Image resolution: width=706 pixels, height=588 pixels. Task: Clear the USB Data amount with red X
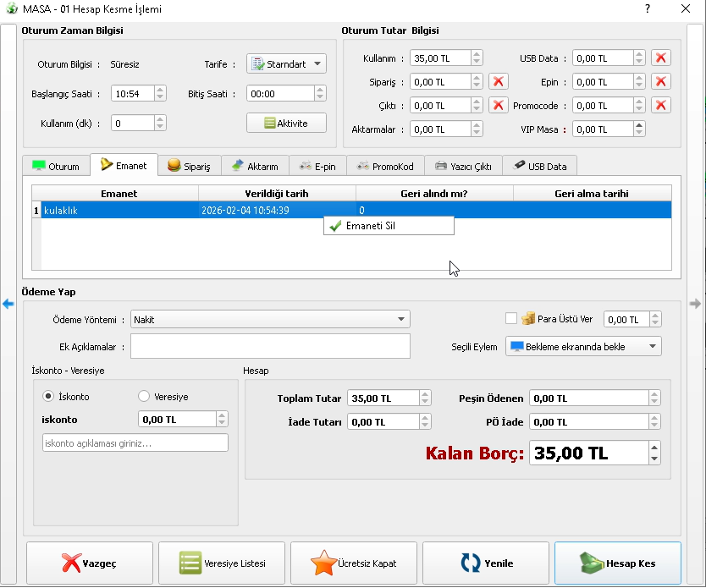coord(661,58)
